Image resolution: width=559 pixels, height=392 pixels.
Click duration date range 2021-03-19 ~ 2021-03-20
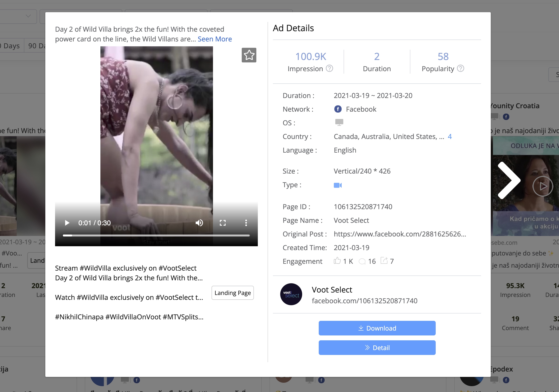tap(373, 96)
